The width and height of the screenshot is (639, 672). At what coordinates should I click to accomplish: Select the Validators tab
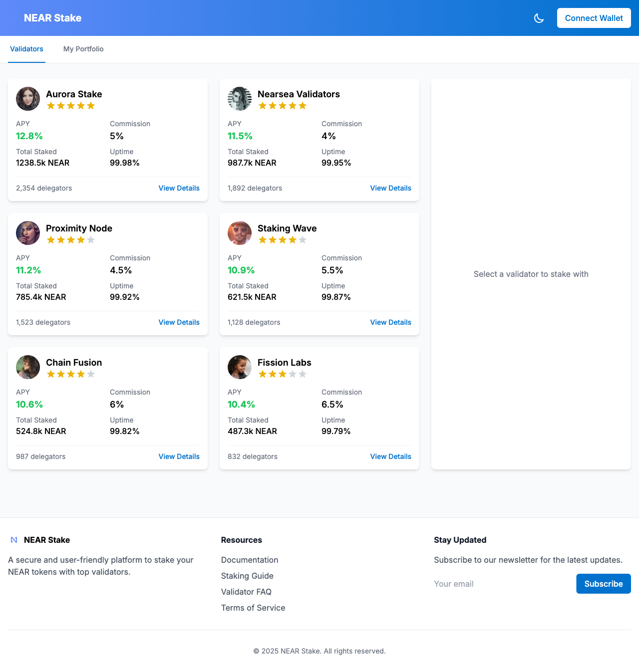(26, 49)
